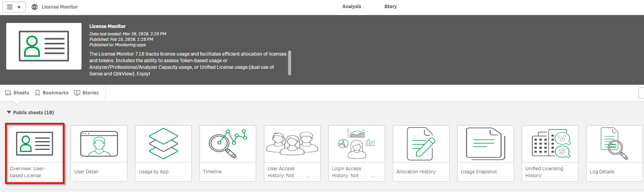This screenshot has width=644, height=192.
Task: Open the Unified Licensing History sheet icon
Action: tap(550, 144)
